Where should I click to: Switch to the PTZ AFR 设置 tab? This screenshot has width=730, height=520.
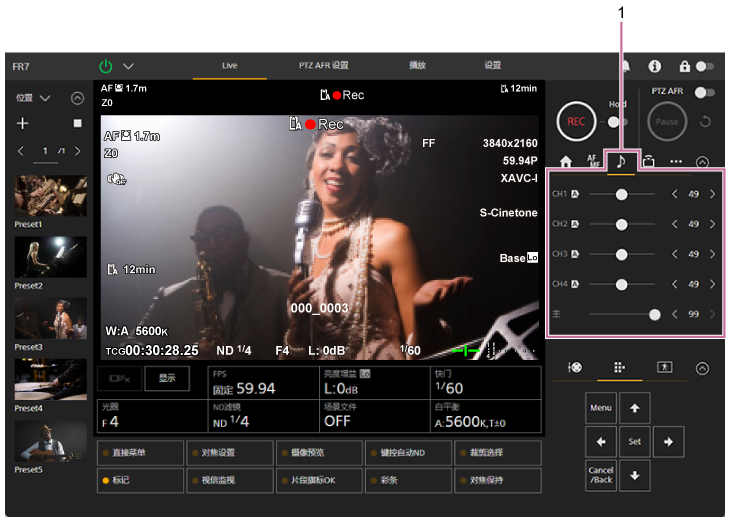pyautogui.click(x=323, y=65)
